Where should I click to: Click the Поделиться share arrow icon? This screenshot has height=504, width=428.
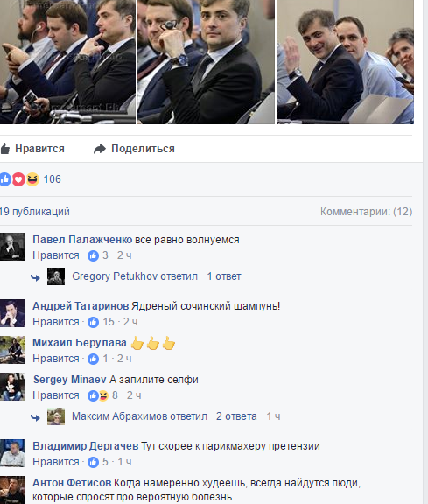click(x=100, y=149)
